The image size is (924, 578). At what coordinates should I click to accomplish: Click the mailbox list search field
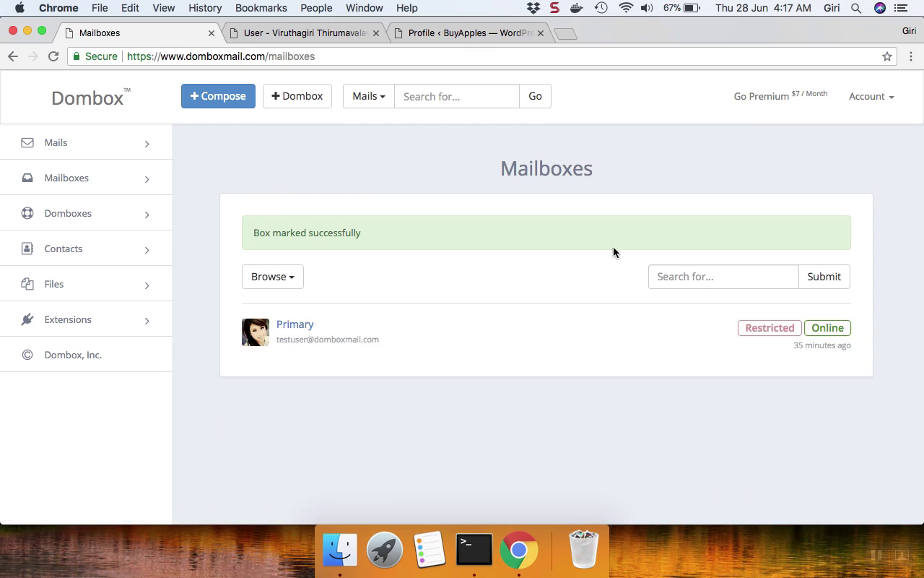(723, 277)
